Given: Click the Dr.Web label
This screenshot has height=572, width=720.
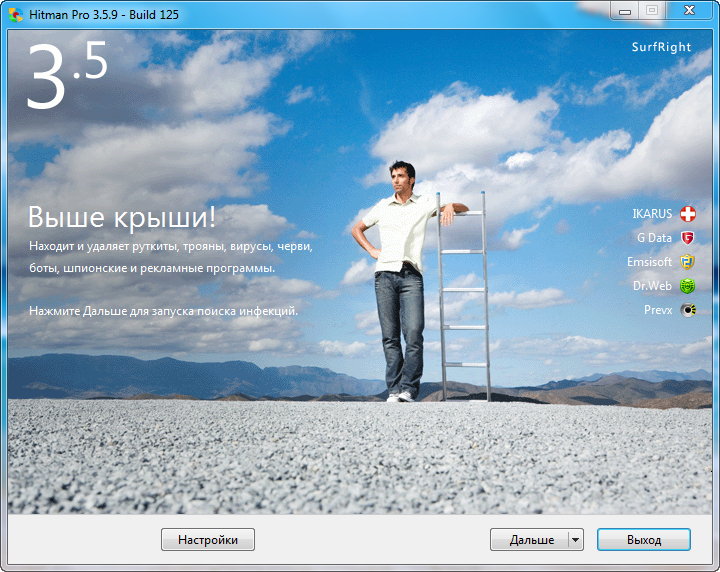Looking at the screenshot, I should pyautogui.click(x=652, y=286).
